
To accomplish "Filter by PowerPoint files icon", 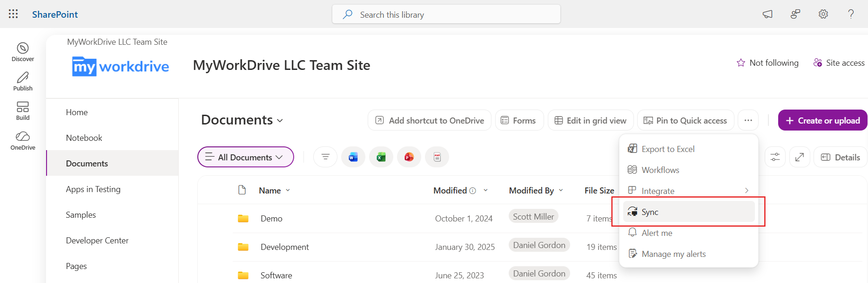I will pyautogui.click(x=409, y=157).
